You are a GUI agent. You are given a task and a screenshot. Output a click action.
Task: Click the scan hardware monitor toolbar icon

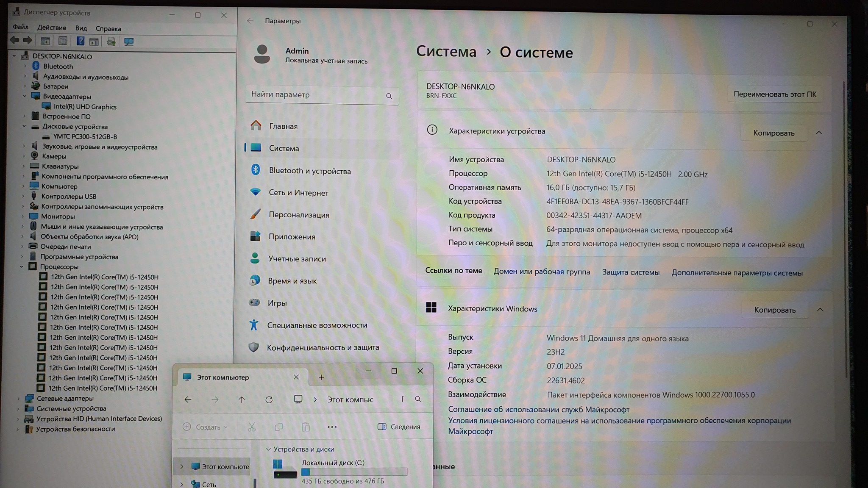pyautogui.click(x=129, y=42)
